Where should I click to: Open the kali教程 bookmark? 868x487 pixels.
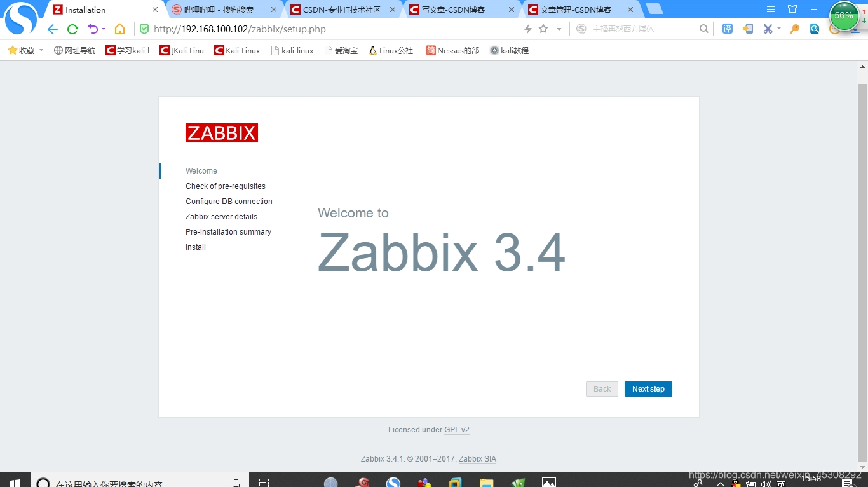coord(512,50)
